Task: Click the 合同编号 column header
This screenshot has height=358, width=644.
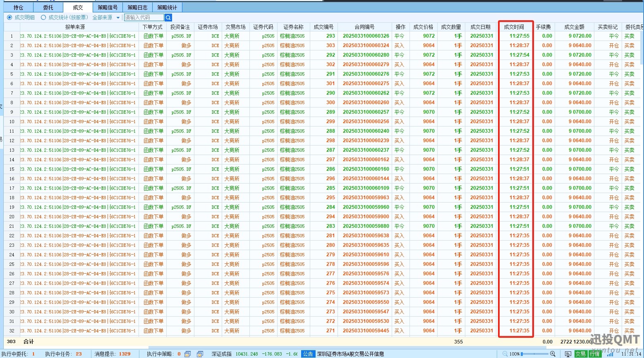Action: 364,27
